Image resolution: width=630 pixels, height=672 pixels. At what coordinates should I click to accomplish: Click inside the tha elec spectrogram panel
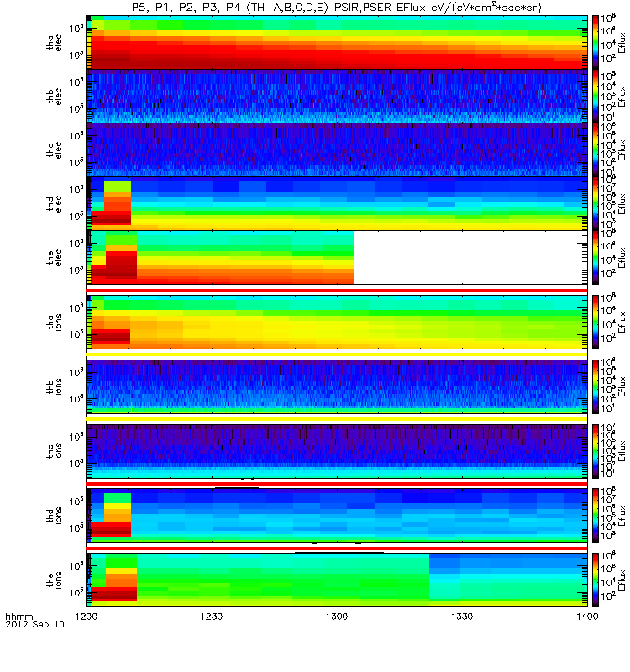(337, 42)
